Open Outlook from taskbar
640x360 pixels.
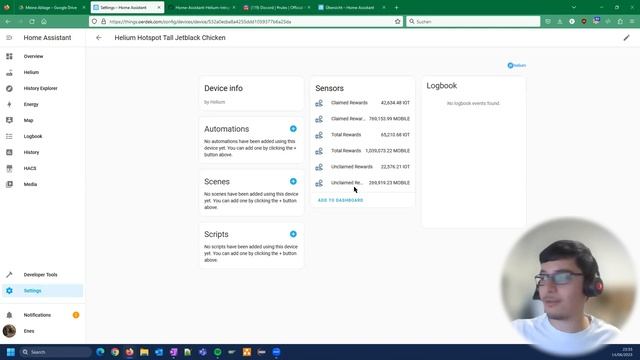click(x=159, y=352)
